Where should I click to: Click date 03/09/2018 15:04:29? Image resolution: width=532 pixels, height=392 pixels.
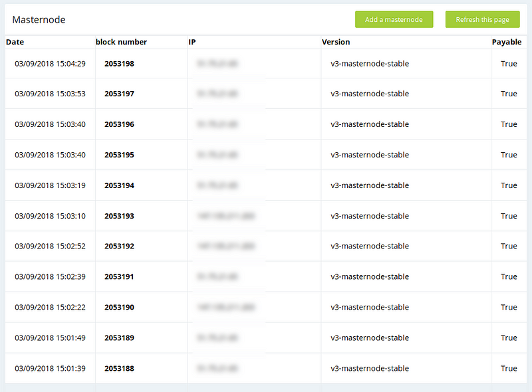51,64
